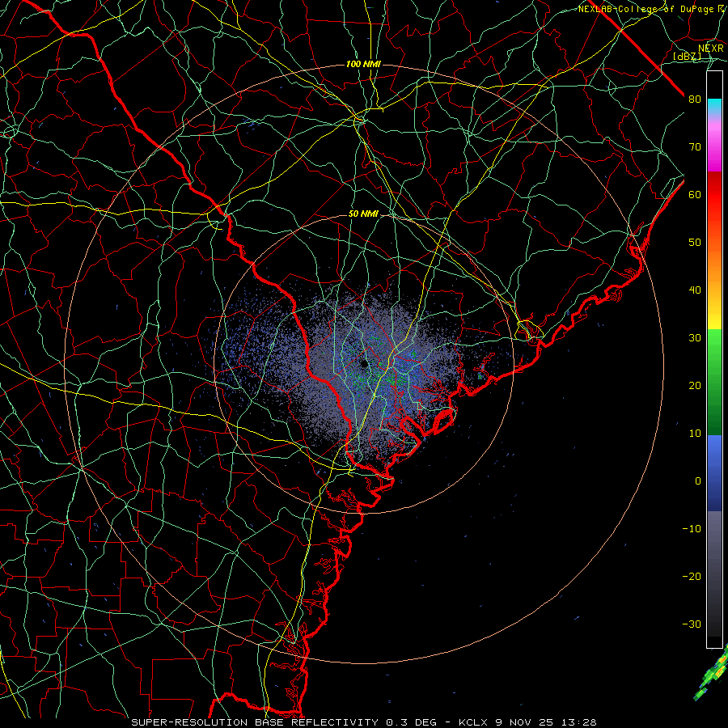Image resolution: width=728 pixels, height=728 pixels.
Task: Click the cyan top segment of the color bar
Action: (x=714, y=108)
